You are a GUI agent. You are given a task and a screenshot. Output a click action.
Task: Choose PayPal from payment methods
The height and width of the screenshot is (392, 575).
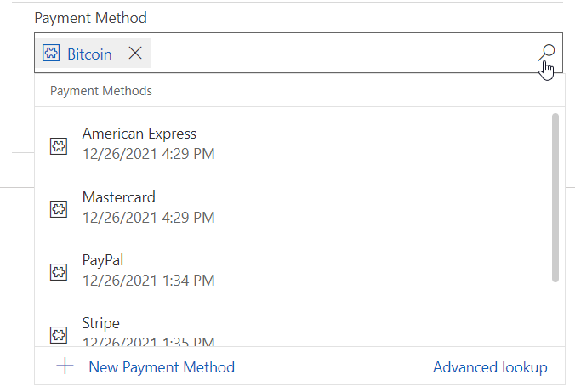(x=293, y=270)
